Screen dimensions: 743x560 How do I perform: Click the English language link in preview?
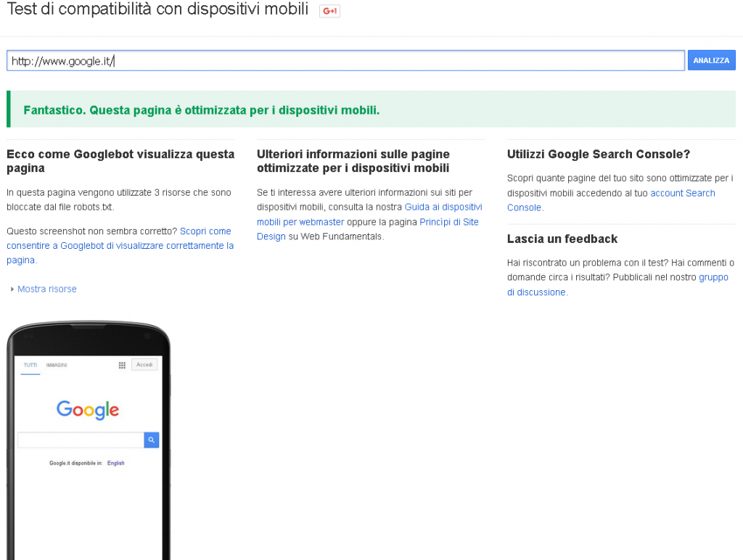[115, 464]
